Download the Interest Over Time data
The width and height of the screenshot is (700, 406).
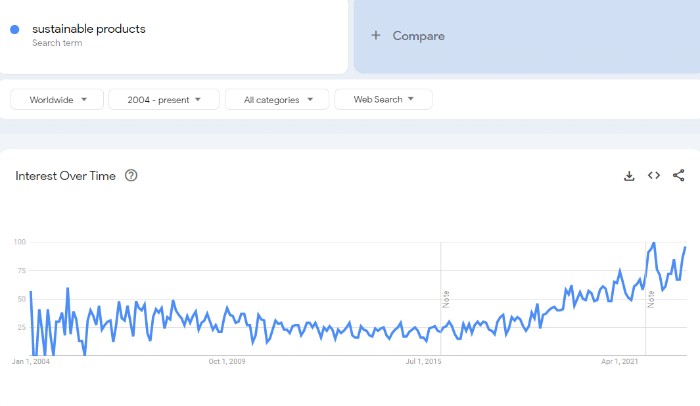click(x=629, y=176)
